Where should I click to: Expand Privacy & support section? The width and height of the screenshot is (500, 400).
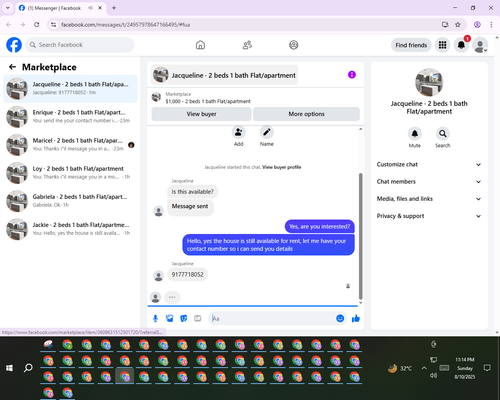(429, 216)
